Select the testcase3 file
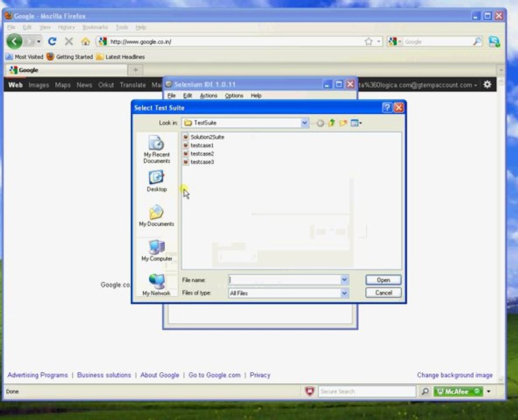The width and height of the screenshot is (518, 420). [x=198, y=162]
